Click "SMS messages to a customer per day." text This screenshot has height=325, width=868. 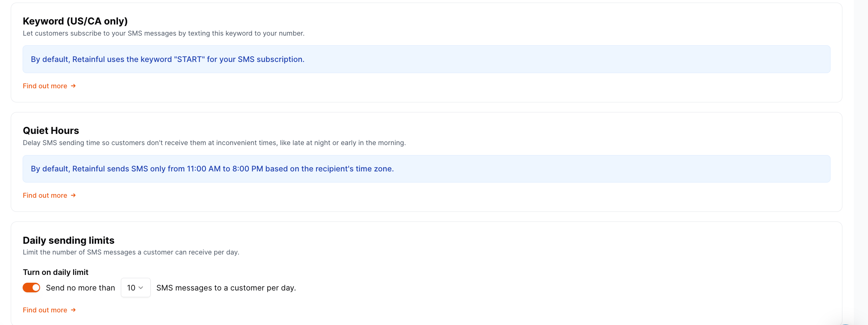[226, 288]
